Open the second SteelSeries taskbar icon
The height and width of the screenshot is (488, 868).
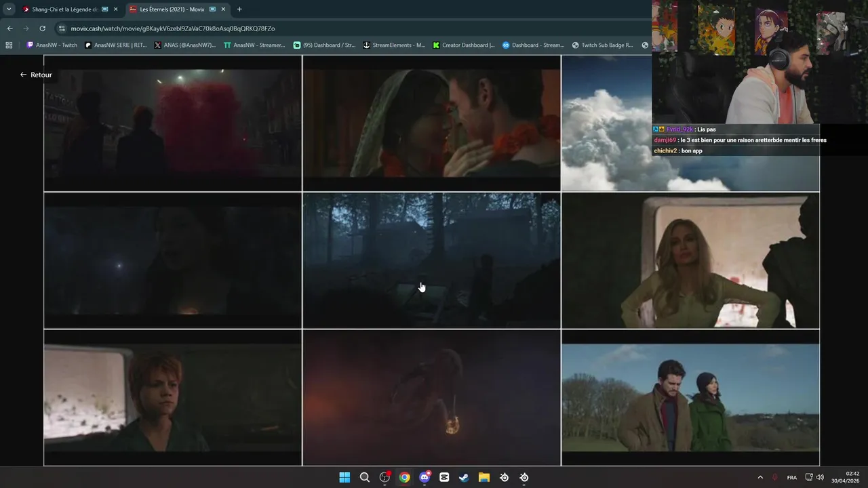[x=524, y=477]
